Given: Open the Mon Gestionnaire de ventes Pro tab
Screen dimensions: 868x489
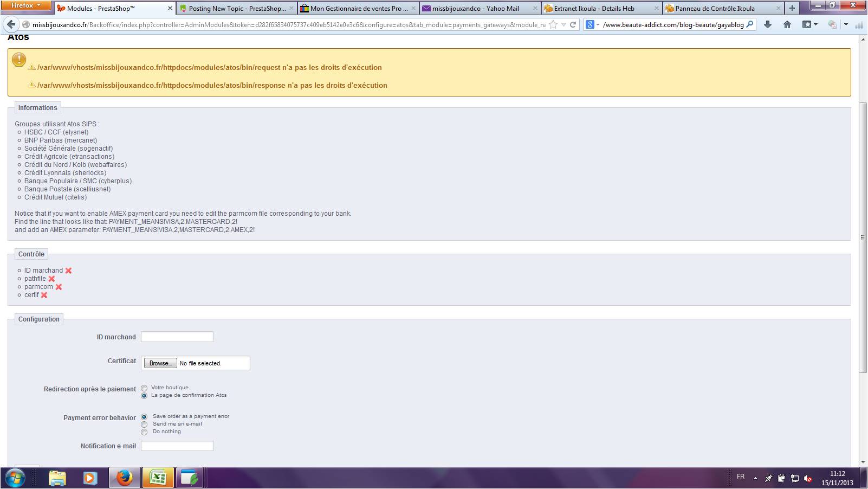Looking at the screenshot, I should pos(358,8).
